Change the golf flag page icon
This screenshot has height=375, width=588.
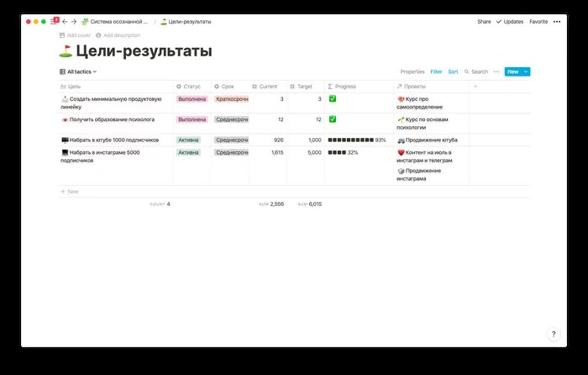tap(66, 51)
